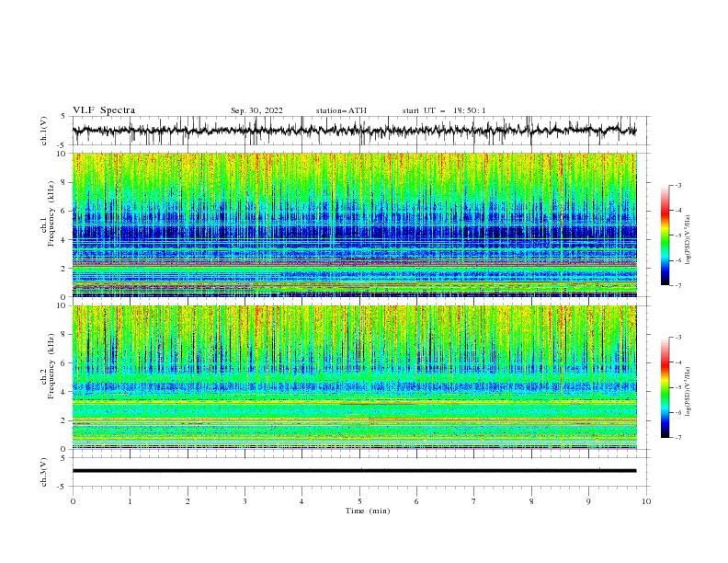Viewport: 728px width, 563px height.
Task: Click the "5" volt tick of ch.3(V) axis
Action: [x=63, y=458]
